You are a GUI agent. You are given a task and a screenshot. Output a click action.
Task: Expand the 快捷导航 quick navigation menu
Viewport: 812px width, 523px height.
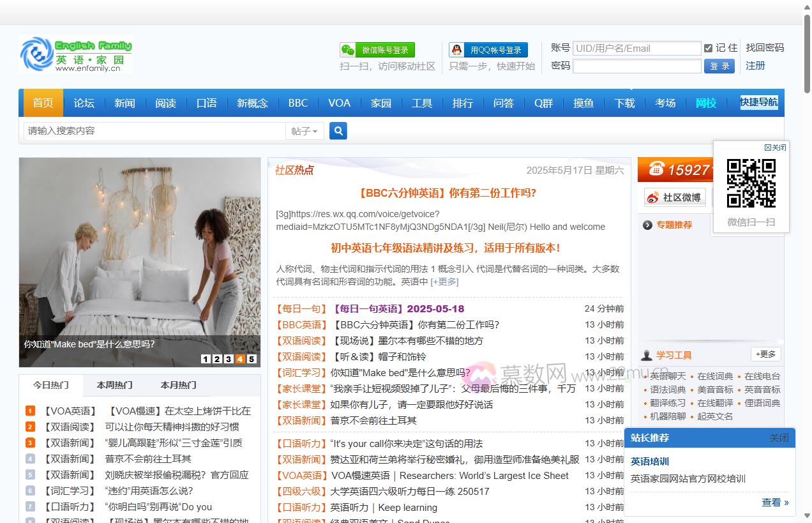coord(759,102)
